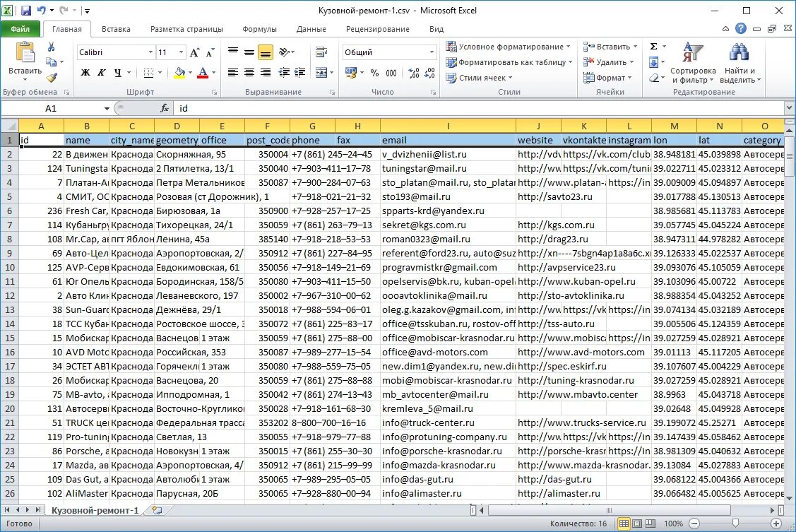The width and height of the screenshot is (796, 532).
Task: Click the borders icon
Action: click(x=148, y=73)
